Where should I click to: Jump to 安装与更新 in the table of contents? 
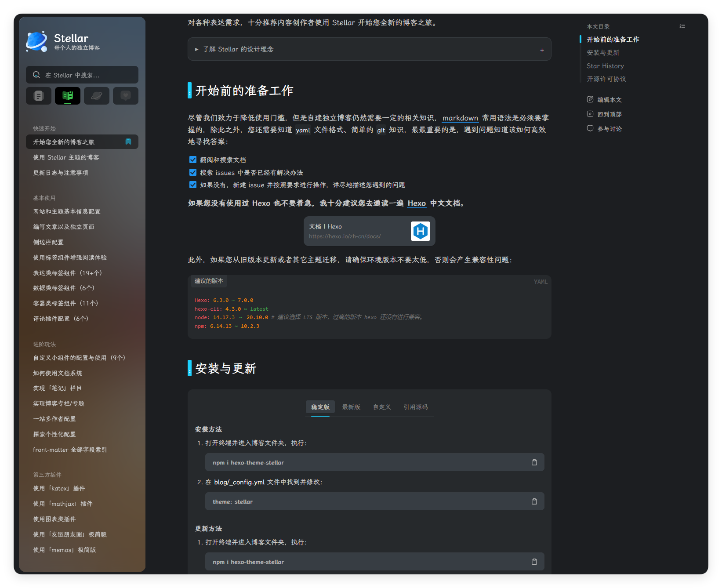point(603,53)
